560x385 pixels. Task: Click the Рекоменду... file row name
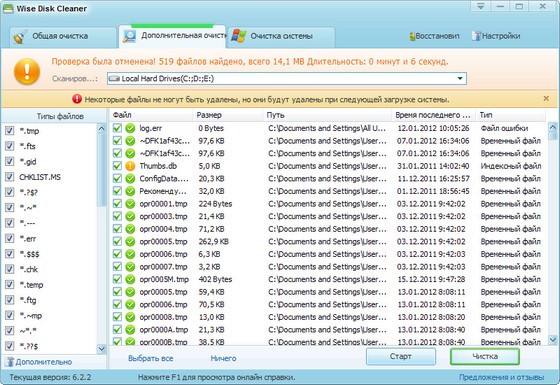(163, 191)
